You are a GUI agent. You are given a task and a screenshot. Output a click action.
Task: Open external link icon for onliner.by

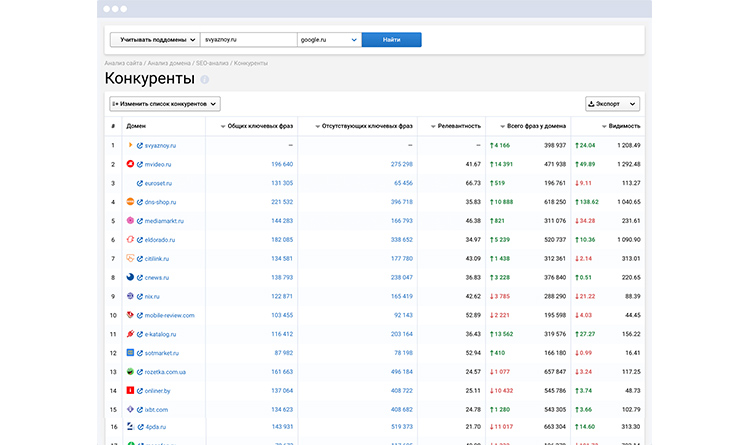tap(140, 391)
